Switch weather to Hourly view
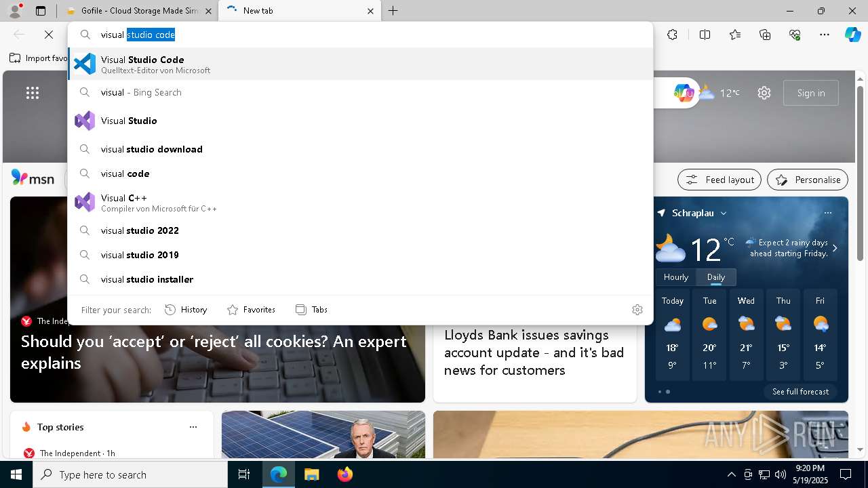The image size is (868, 488). [676, 277]
